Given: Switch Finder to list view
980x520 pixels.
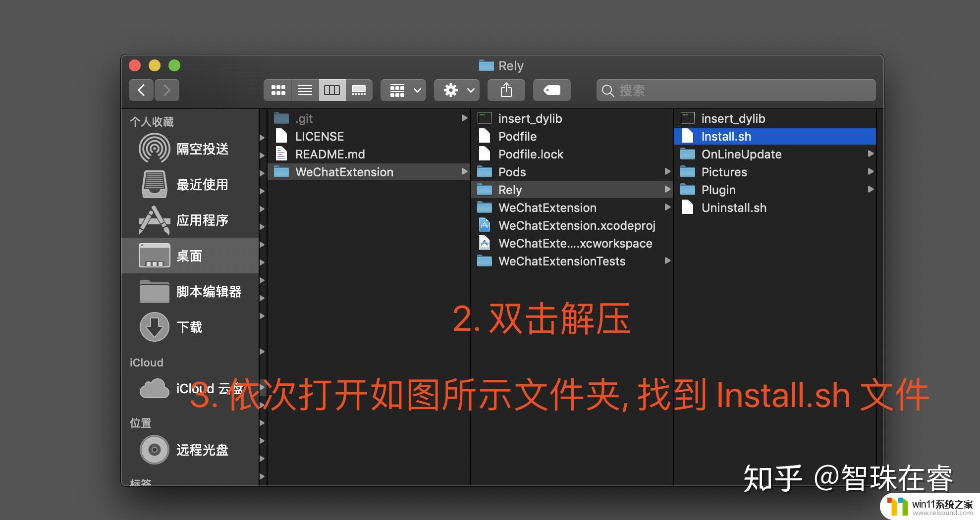Looking at the screenshot, I should pyautogui.click(x=305, y=90).
